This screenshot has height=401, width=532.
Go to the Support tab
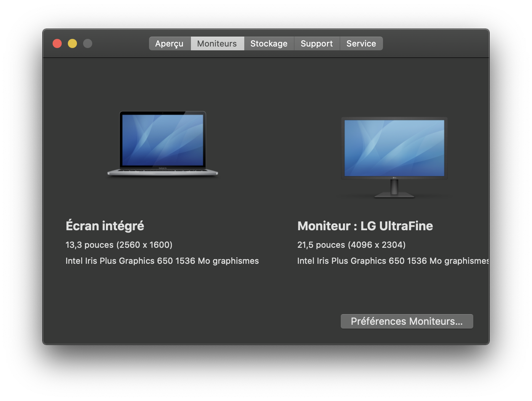317,43
